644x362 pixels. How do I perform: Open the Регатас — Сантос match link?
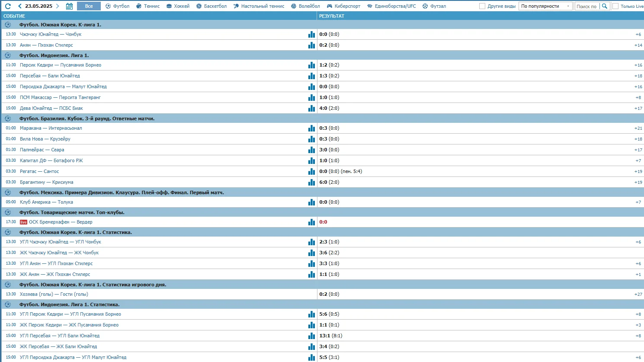39,171
